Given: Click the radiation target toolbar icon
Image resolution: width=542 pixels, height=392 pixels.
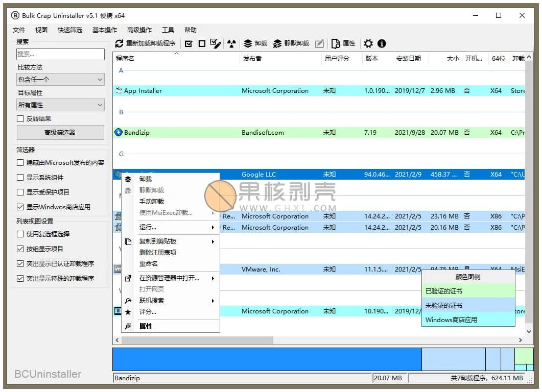Looking at the screenshot, I should tap(231, 43).
